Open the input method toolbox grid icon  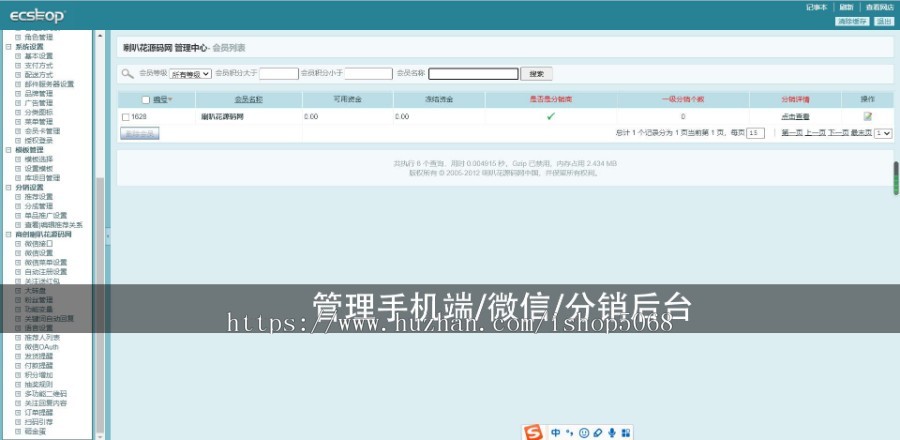(x=626, y=433)
